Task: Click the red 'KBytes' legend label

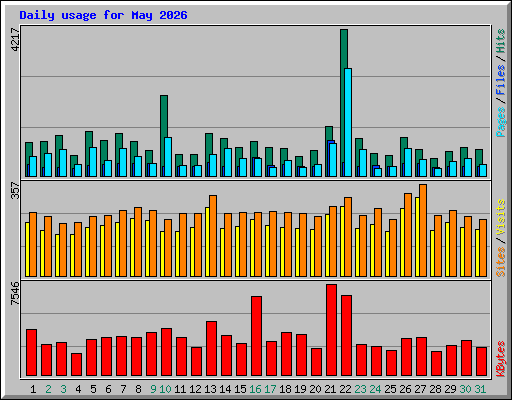Action: [500, 359]
